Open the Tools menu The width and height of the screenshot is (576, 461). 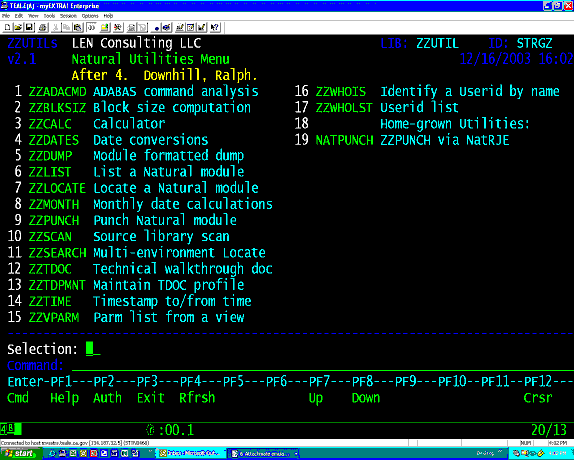point(49,16)
